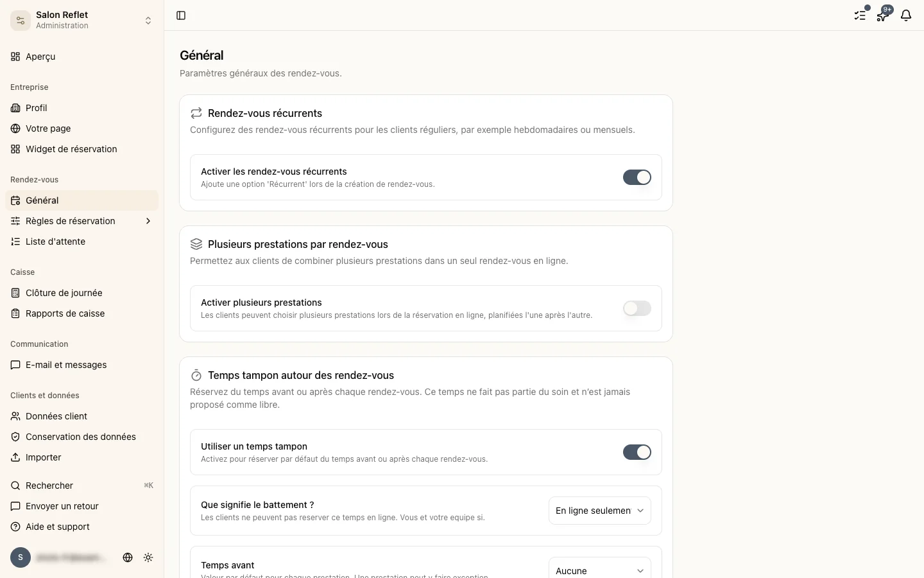This screenshot has height=578, width=924.
Task: Click the user avatar labeled S
Action: tap(21, 557)
